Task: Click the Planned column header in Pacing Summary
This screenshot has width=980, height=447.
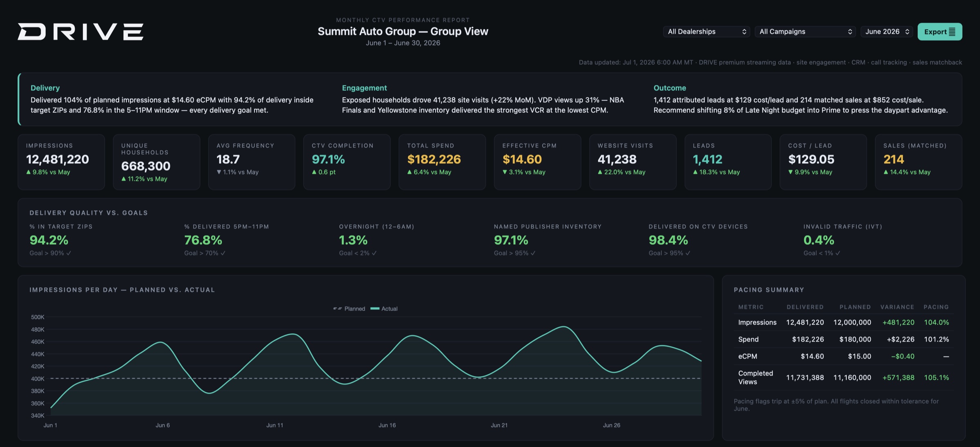Action: point(855,307)
